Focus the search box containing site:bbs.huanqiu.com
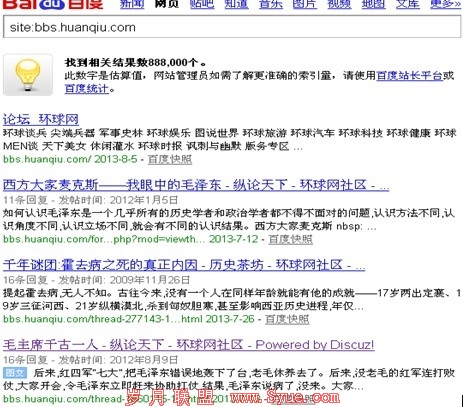The image size is (463, 407). point(232,27)
